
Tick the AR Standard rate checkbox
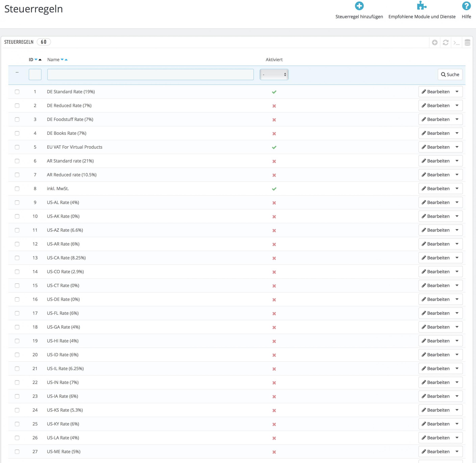pos(17,161)
